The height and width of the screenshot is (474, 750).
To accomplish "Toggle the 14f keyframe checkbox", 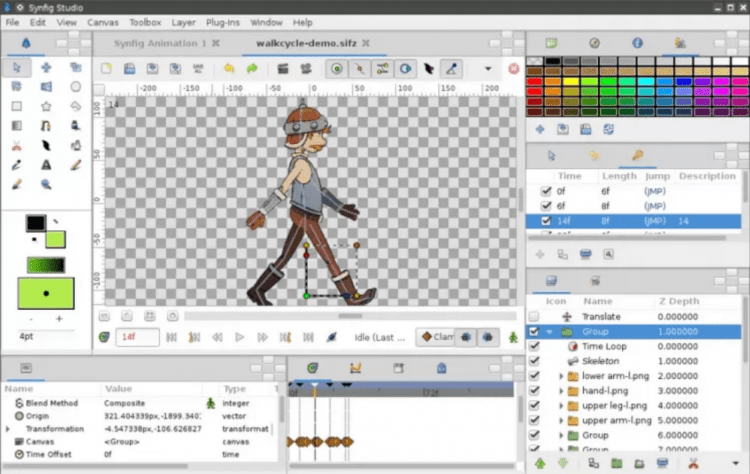I will point(545,221).
